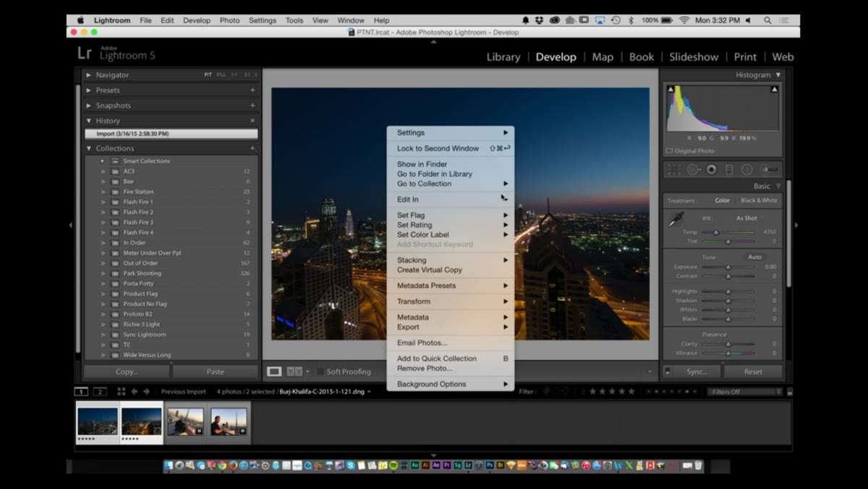
Task: Select the Graduated Filter tool
Action: (729, 169)
